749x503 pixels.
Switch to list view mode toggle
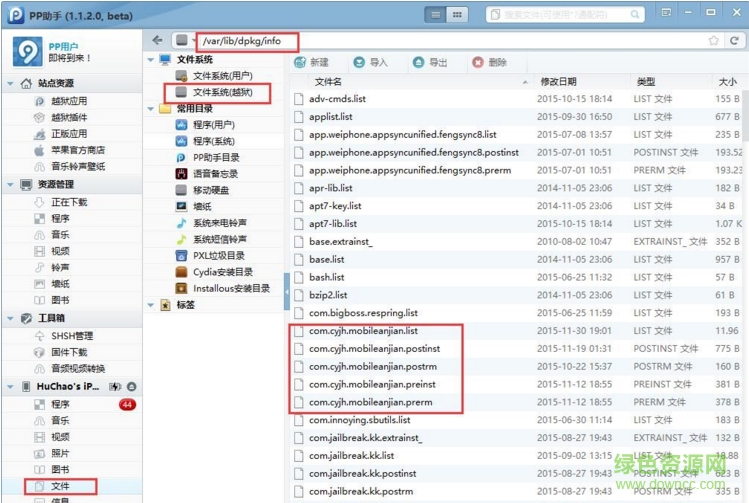(437, 14)
